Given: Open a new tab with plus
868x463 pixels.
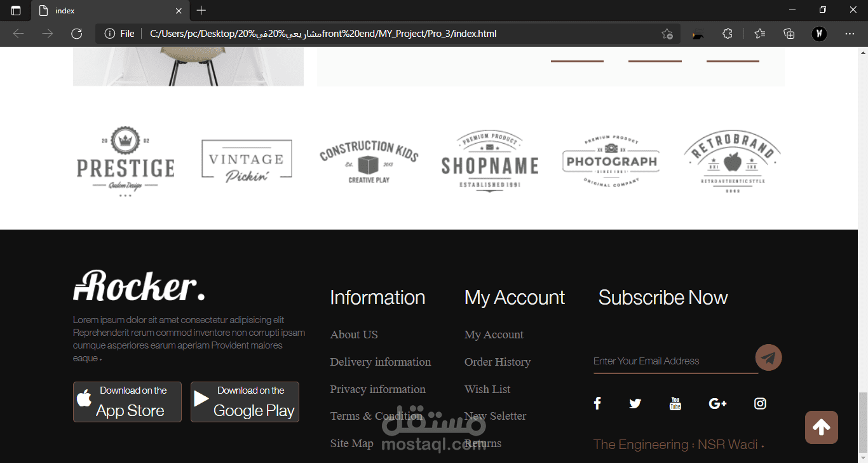Looking at the screenshot, I should point(201,11).
